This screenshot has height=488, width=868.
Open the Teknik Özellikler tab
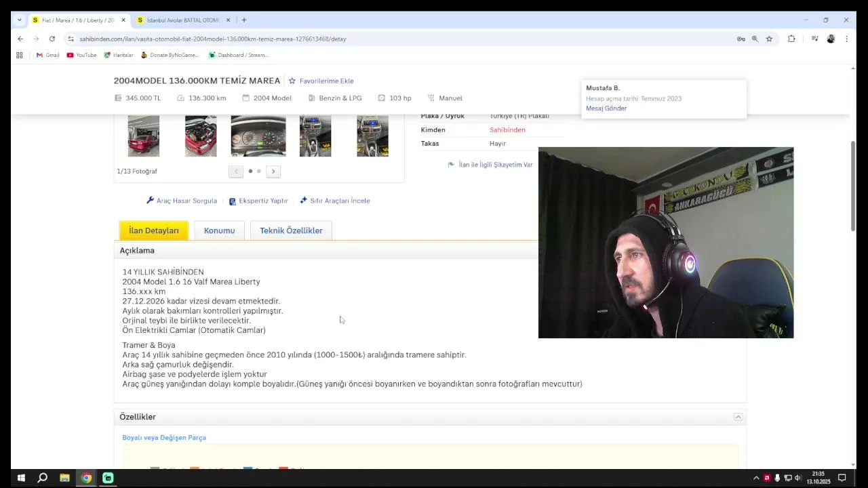pos(291,230)
